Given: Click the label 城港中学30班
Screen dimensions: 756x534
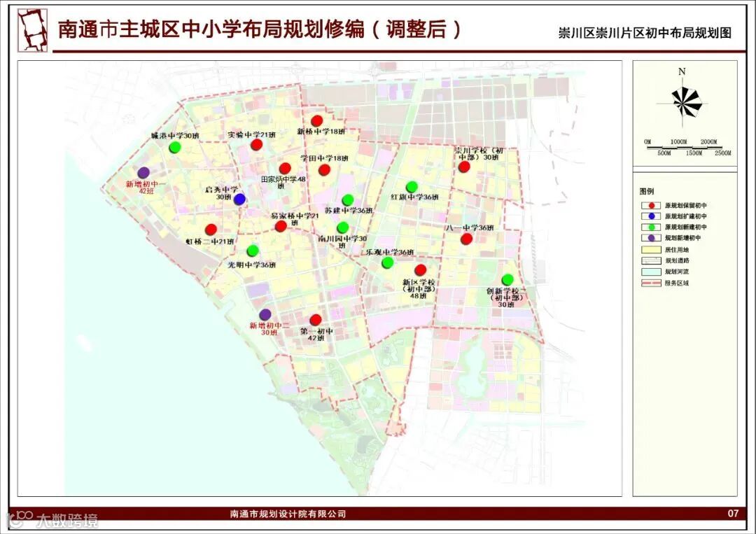Looking at the screenshot, I should pyautogui.click(x=175, y=136).
